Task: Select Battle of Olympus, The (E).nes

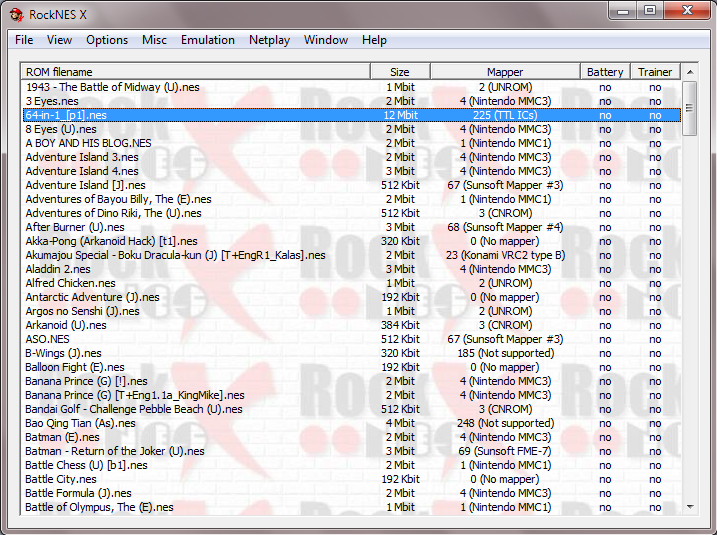Action: pyautogui.click(x=99, y=507)
